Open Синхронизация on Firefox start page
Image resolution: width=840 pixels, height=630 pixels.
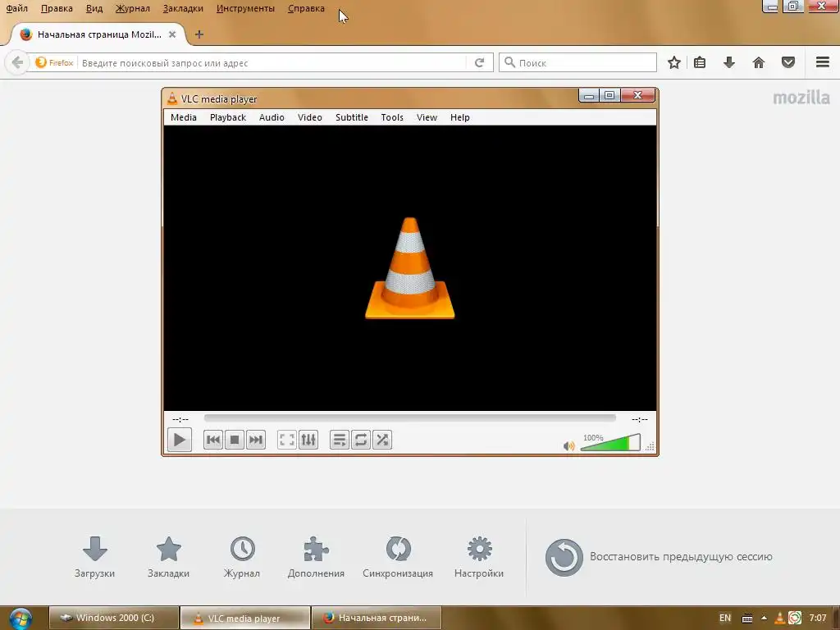point(398,557)
